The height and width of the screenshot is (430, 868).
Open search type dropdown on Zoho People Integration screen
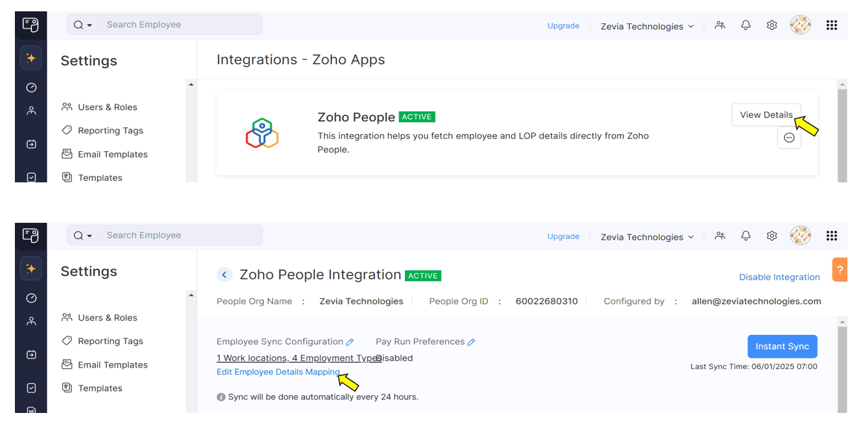83,236
